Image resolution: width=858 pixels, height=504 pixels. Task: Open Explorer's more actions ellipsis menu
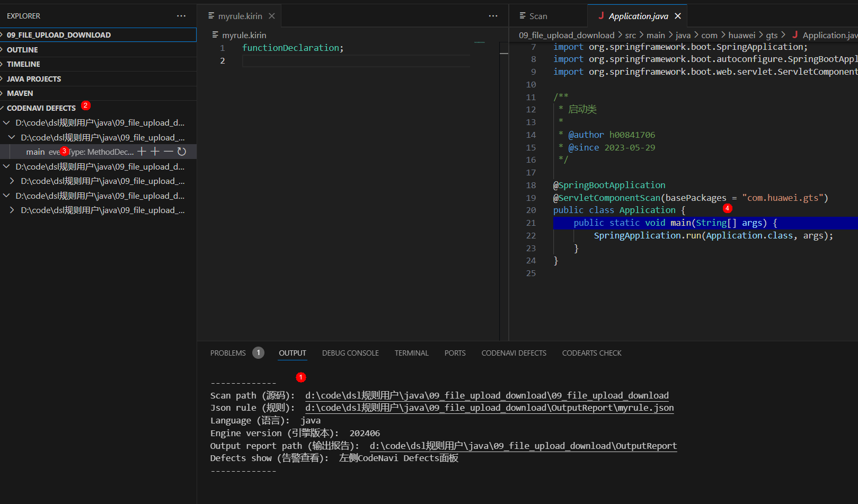click(181, 16)
